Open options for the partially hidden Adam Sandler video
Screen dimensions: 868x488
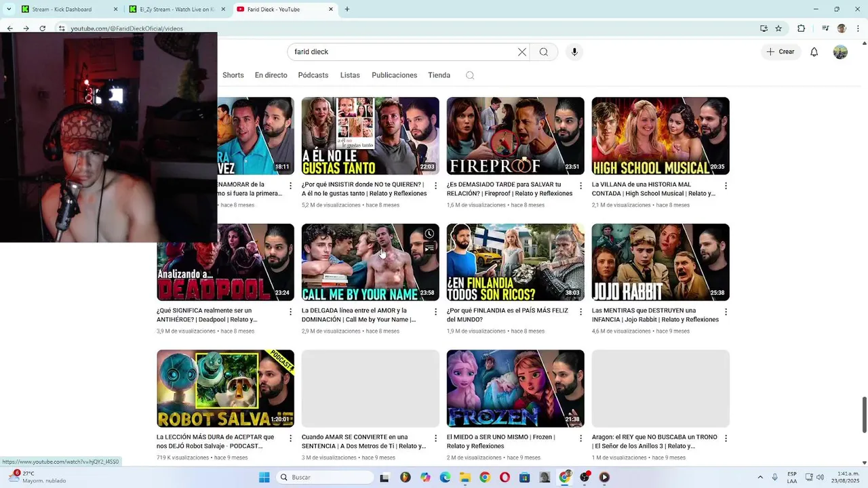point(290,186)
